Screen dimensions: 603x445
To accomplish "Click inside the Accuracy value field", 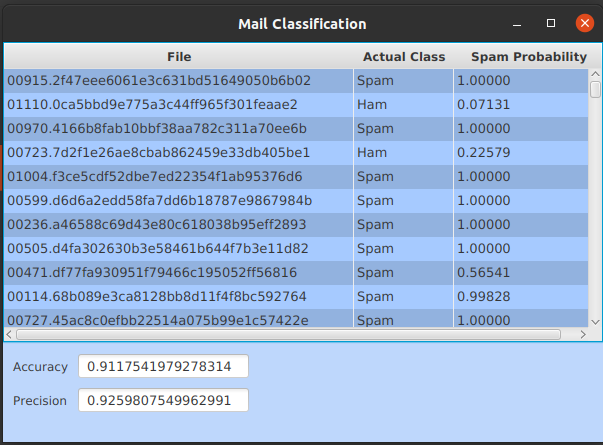I will pos(163,367).
